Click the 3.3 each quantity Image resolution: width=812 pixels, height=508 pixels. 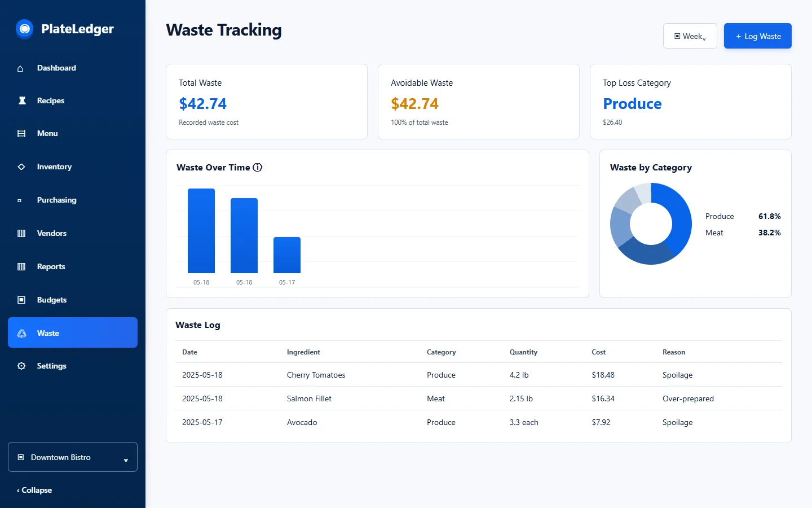pyautogui.click(x=524, y=422)
